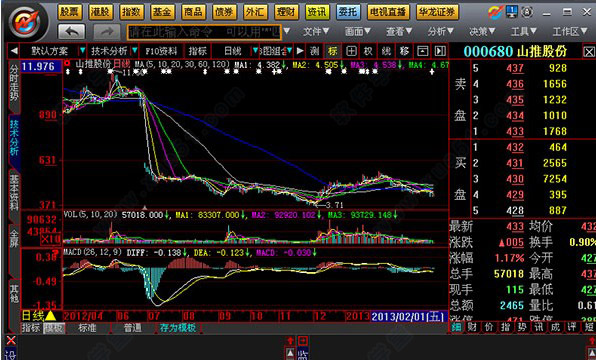Open the 日线 period dropdown arrow

point(255,51)
